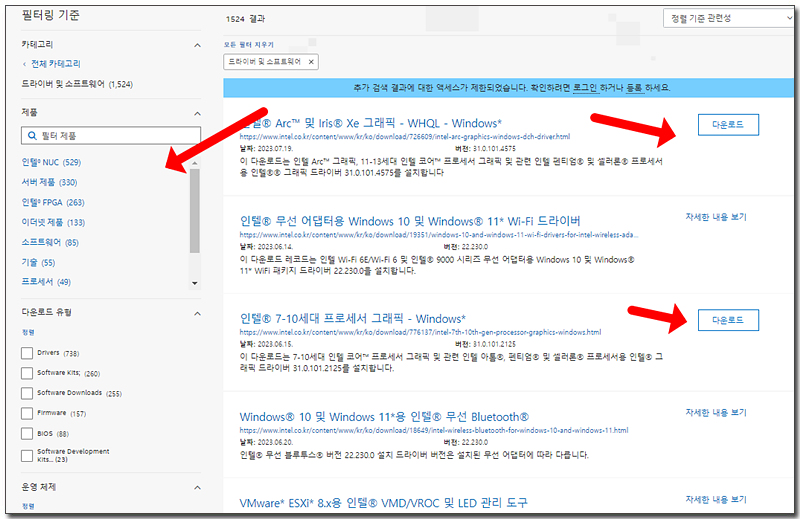Viewport: 800px width, 519px height.
Task: Open the 7-10세대 프로세서 그래픽 title link
Action: 353,318
